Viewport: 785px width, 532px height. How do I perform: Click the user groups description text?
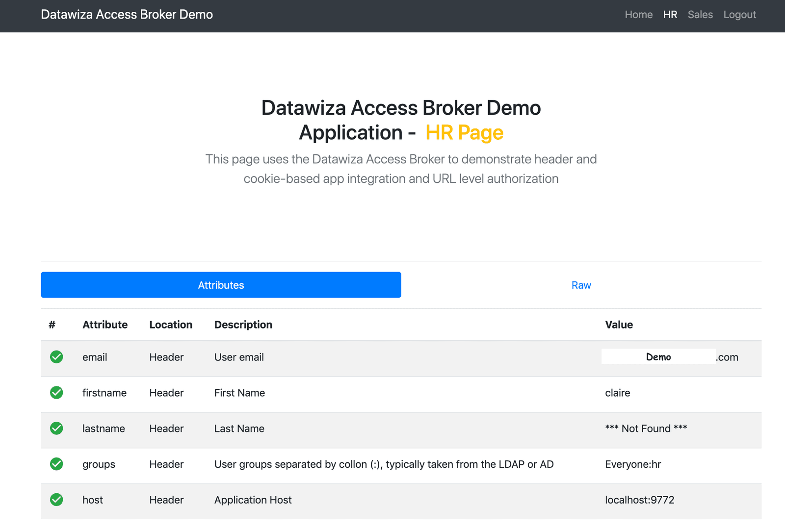click(x=384, y=464)
